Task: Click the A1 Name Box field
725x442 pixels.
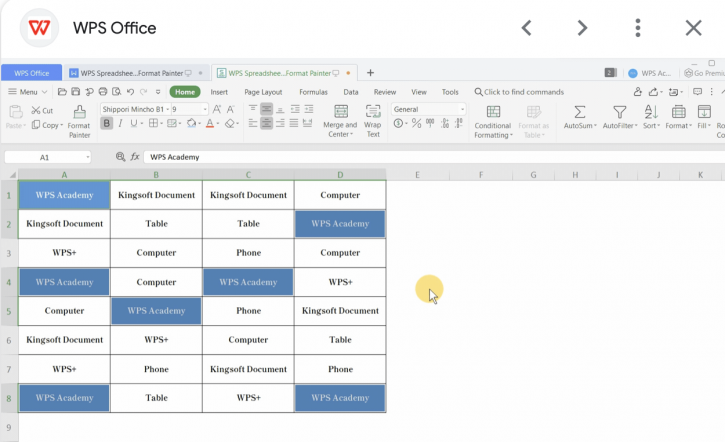Action: 46,157
